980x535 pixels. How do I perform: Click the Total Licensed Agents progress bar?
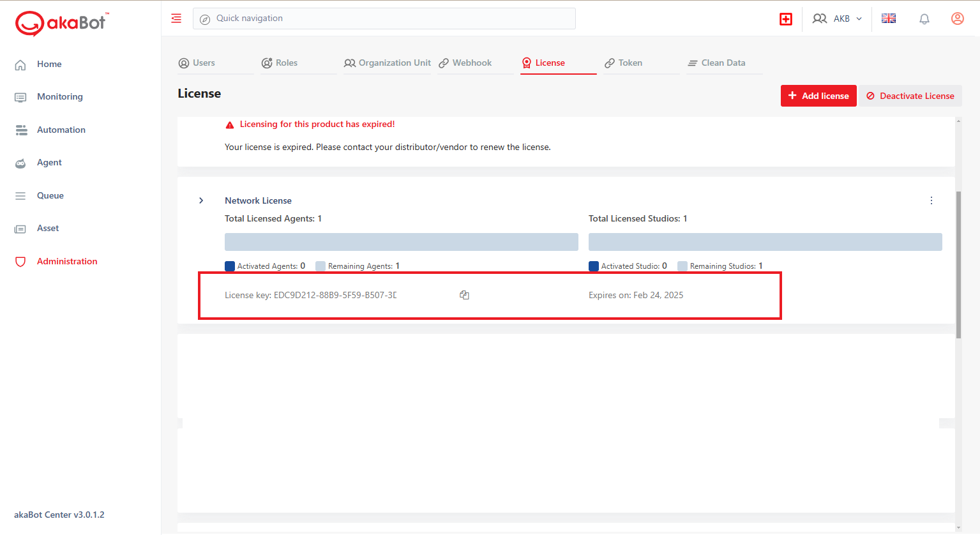point(402,242)
